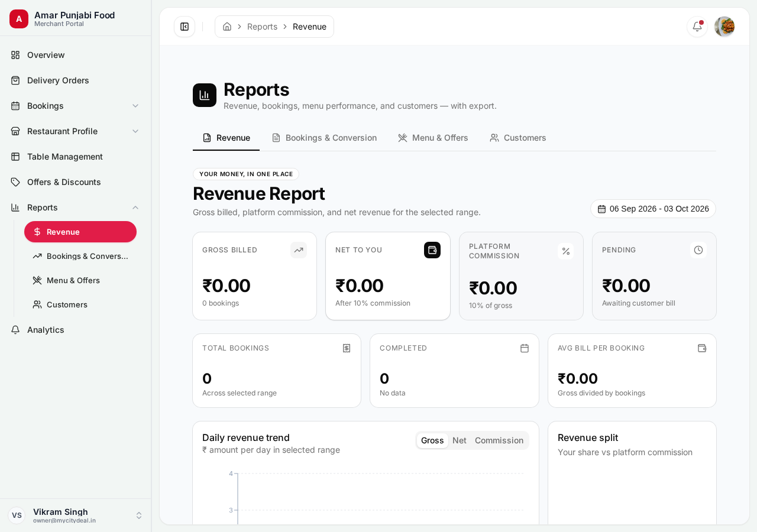Open the Vikram Singh account switcher

(76, 515)
